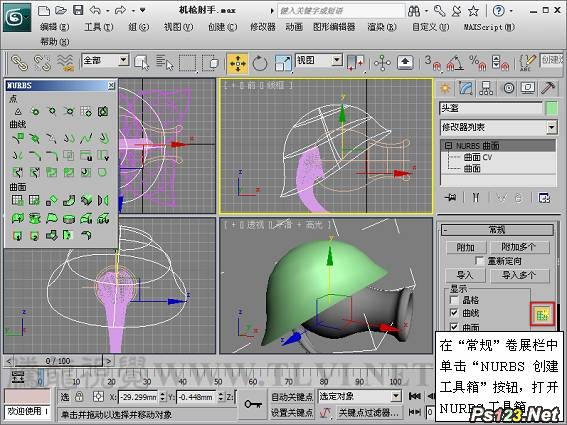567x425 pixels.
Task: Choose the Rectangular Selection Region tool
Action: 188,63
